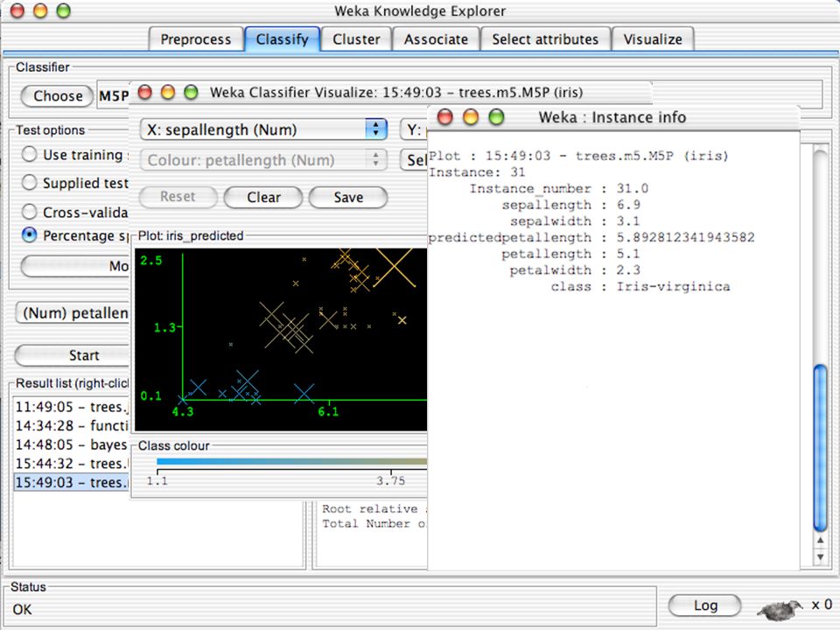Choose the Cross-validation radio button
The height and width of the screenshot is (630, 840).
[x=29, y=212]
